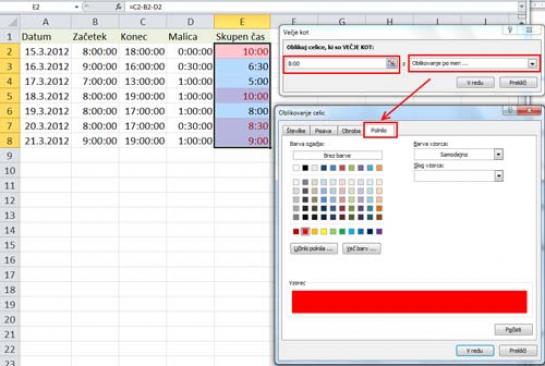Open the Slog vzorca dropdown
The image size is (545, 366).
[x=498, y=176]
